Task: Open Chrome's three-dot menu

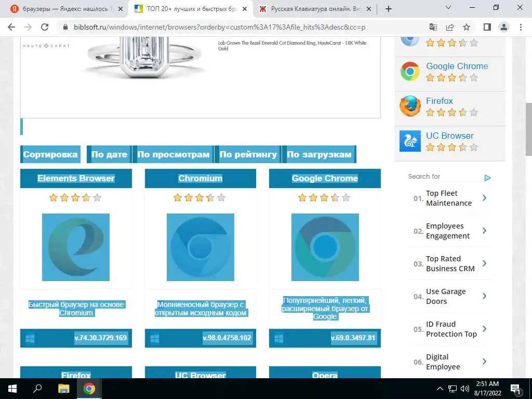Action: (521, 27)
